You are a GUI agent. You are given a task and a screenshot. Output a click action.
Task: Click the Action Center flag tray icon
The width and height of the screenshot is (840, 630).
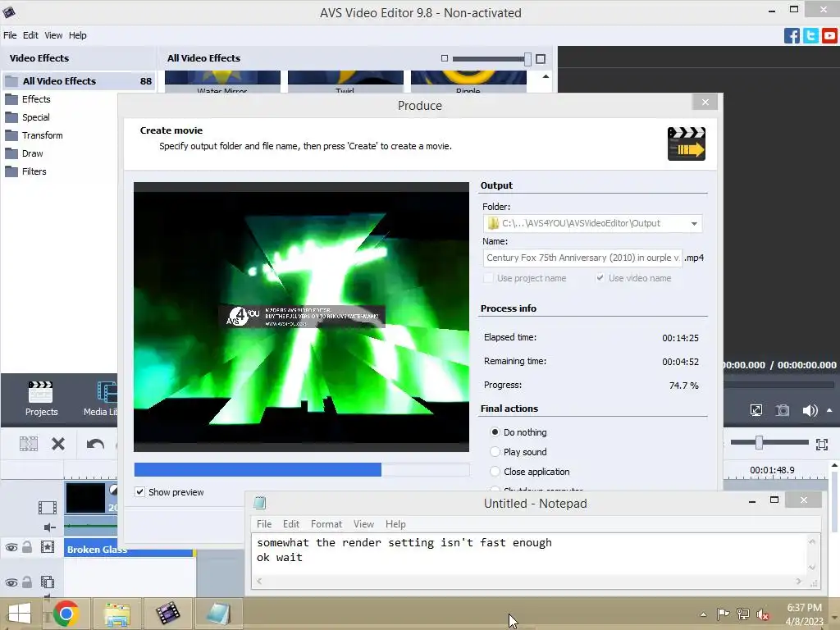pos(723,614)
